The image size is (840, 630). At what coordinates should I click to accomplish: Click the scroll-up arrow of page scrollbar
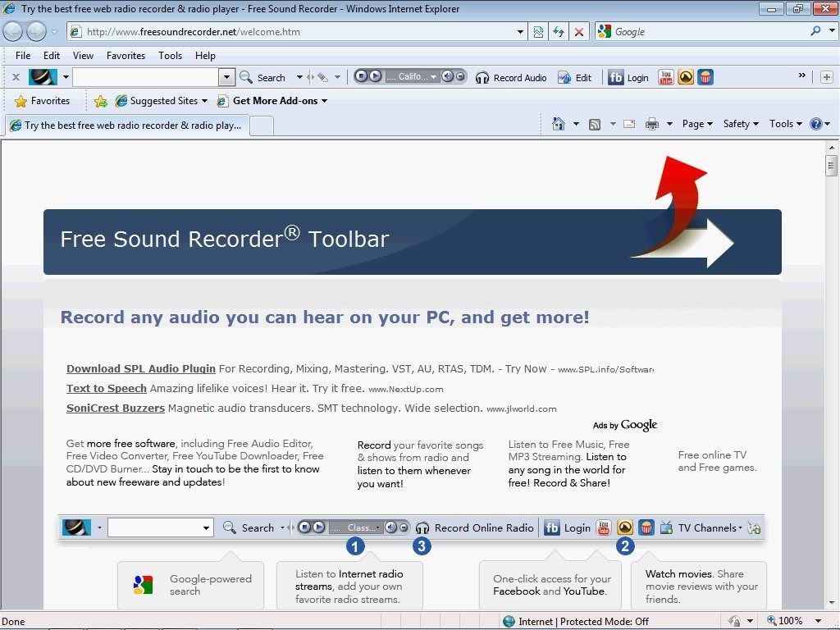pyautogui.click(x=831, y=146)
